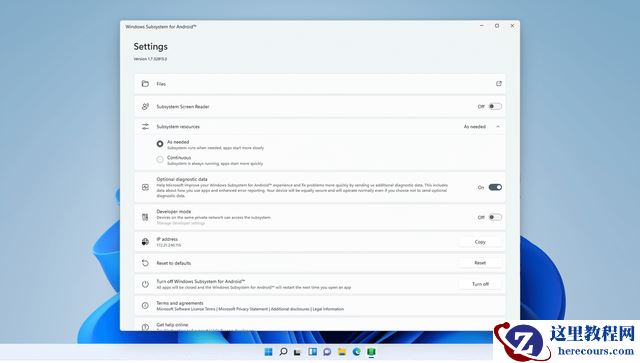Open Microsoft Privacy Statement link
The height and width of the screenshot is (363, 640).
point(243,309)
